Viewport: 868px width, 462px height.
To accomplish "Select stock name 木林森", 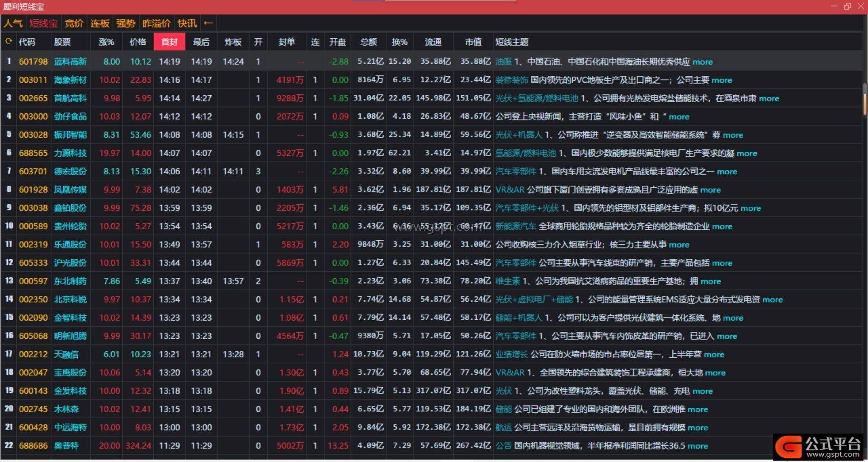I will 66,409.
